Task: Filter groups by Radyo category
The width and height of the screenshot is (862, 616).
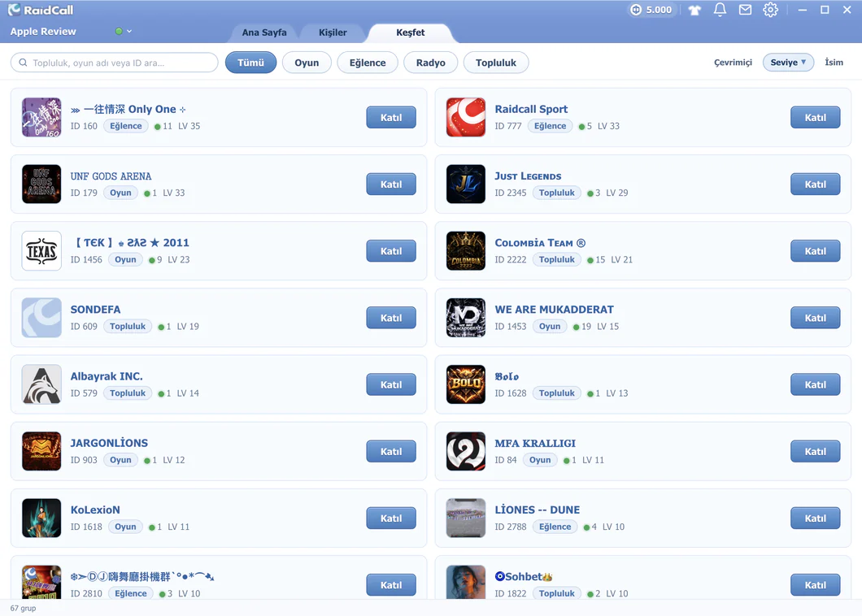Action: [430, 63]
